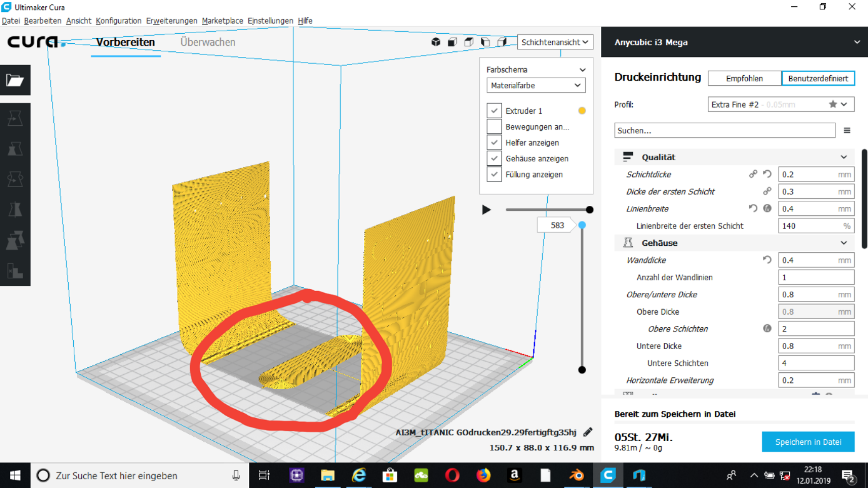Click the 3D view cube icon
The image size is (868, 488).
[x=436, y=42]
